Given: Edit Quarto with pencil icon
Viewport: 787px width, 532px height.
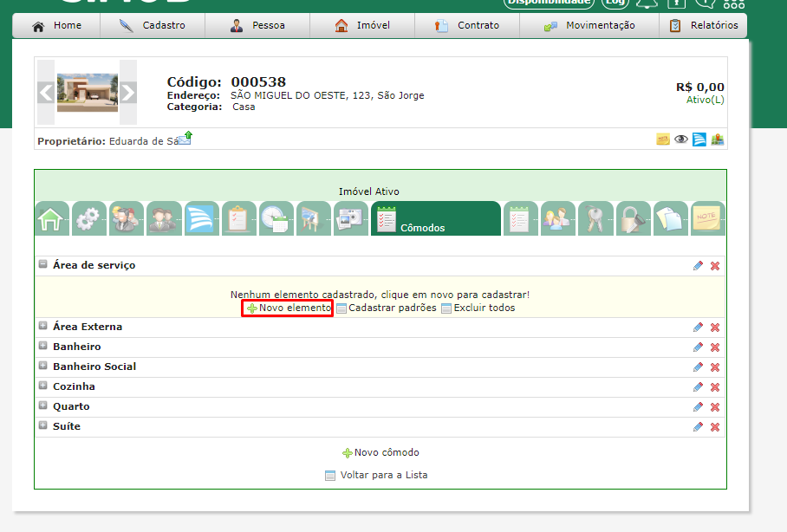Looking at the screenshot, I should pyautogui.click(x=699, y=406).
